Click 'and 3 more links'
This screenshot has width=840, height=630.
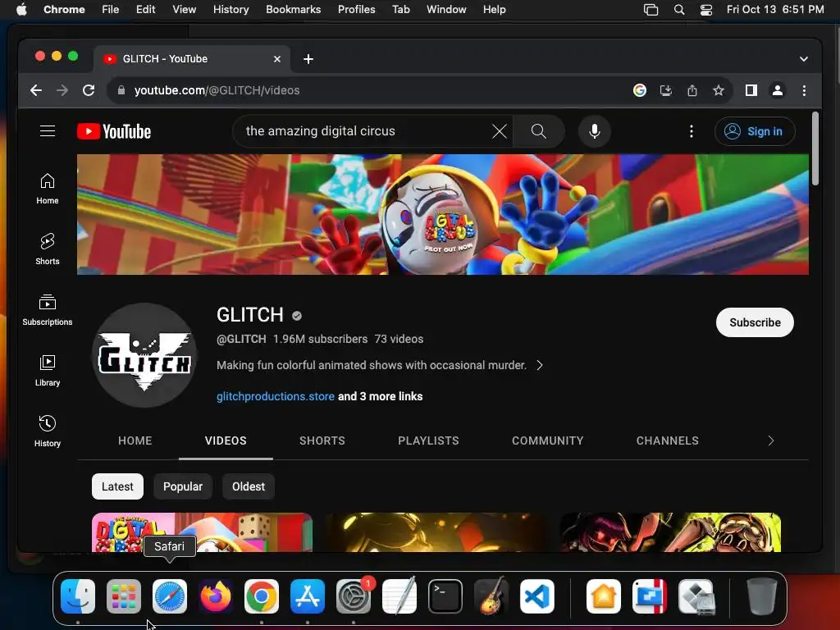pyautogui.click(x=381, y=396)
